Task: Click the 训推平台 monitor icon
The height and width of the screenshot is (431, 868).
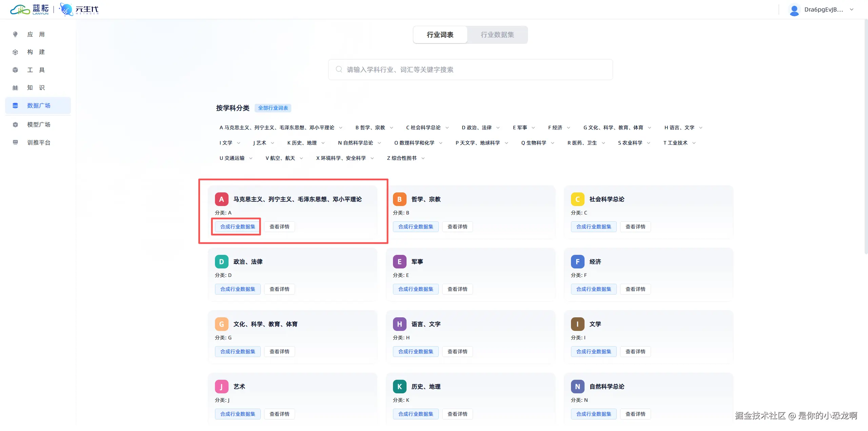Action: [x=15, y=143]
